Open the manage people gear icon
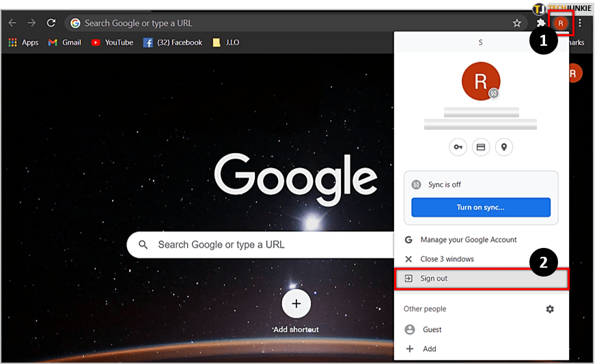Viewport: 597px width, 364px height. (550, 309)
